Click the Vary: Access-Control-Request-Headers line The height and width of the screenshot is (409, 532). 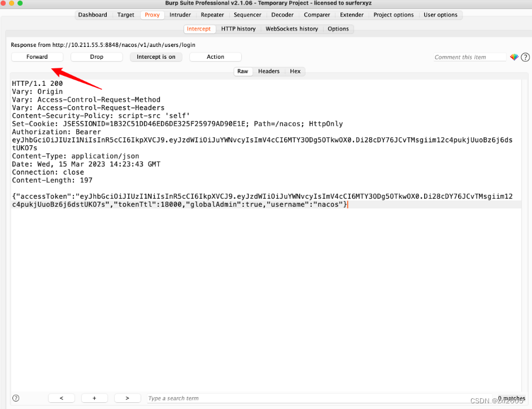coord(88,108)
